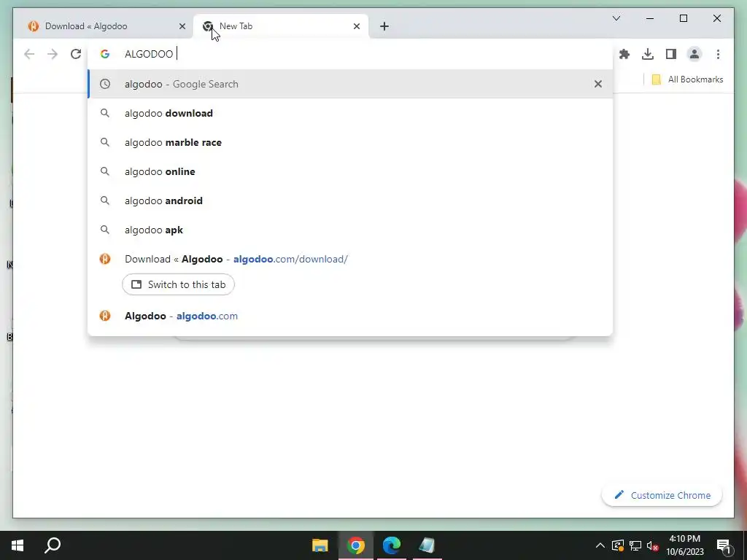The width and height of the screenshot is (747, 560).
Task: Open the Algodoo - algodoo.com suggestion
Action: [350, 316]
